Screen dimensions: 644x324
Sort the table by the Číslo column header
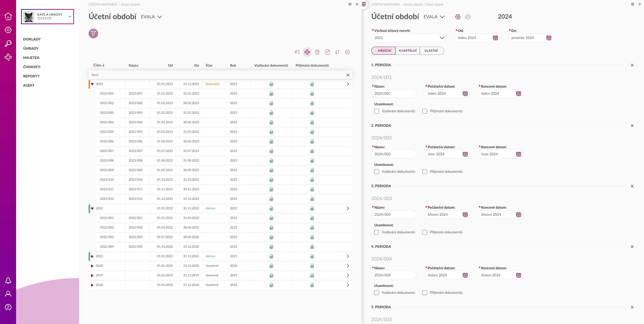[99, 65]
